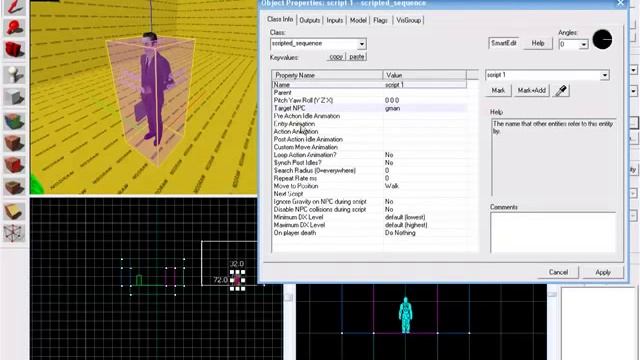Click the script 1 value input field
The width and height of the screenshot is (640, 360).
tap(543, 75)
